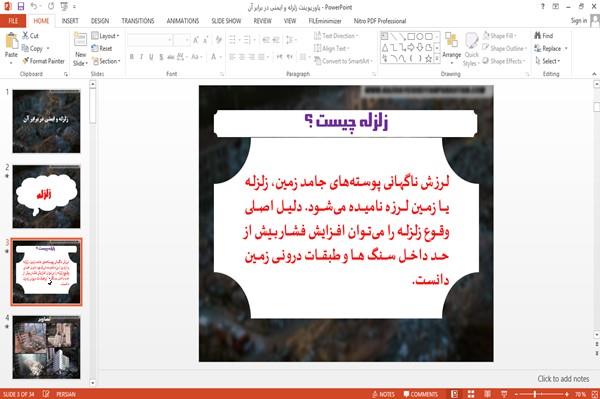Image resolution: width=600 pixels, height=399 pixels.
Task: Open slide 1 thumbnail
Action: click(46, 121)
